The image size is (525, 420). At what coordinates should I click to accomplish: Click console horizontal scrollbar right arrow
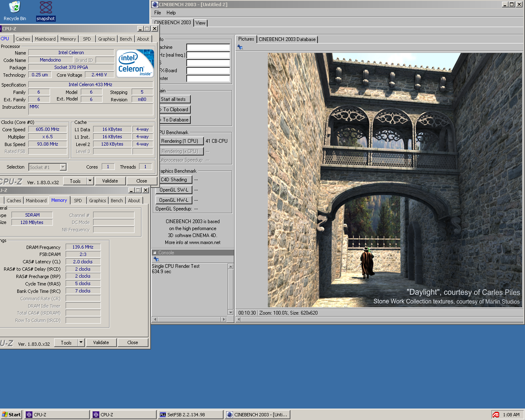[224, 319]
